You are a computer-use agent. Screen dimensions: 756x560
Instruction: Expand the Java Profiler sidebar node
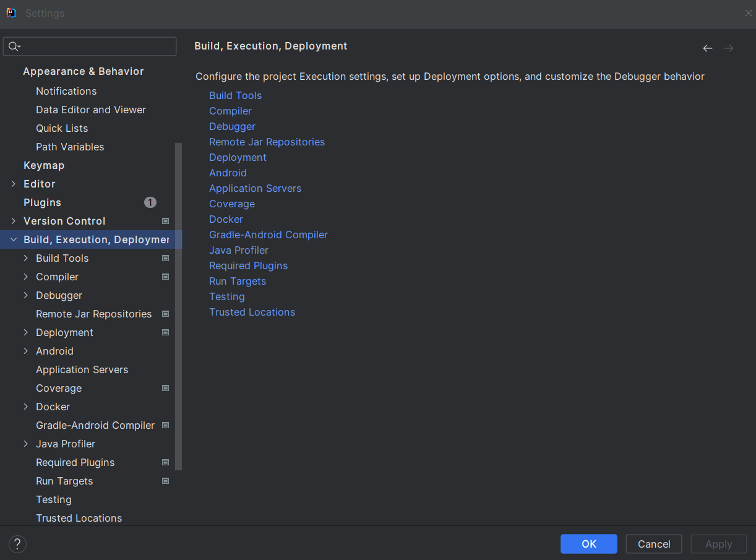tap(26, 444)
